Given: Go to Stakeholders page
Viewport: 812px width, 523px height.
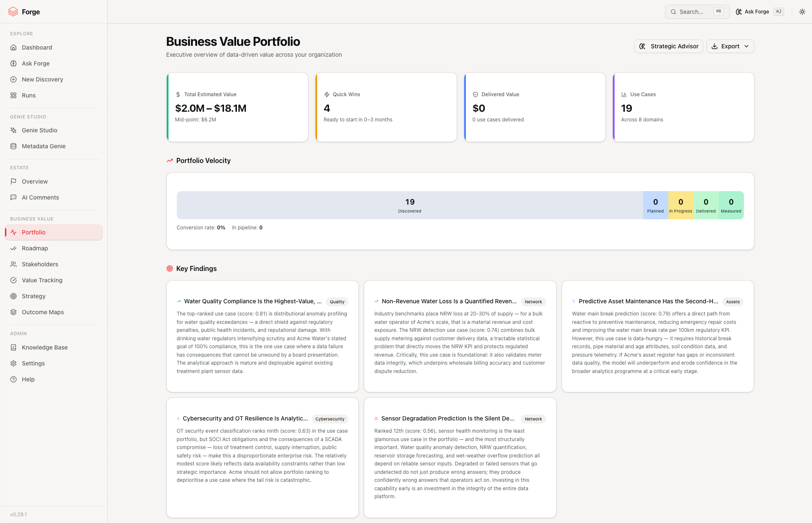Looking at the screenshot, I should [54, 264].
